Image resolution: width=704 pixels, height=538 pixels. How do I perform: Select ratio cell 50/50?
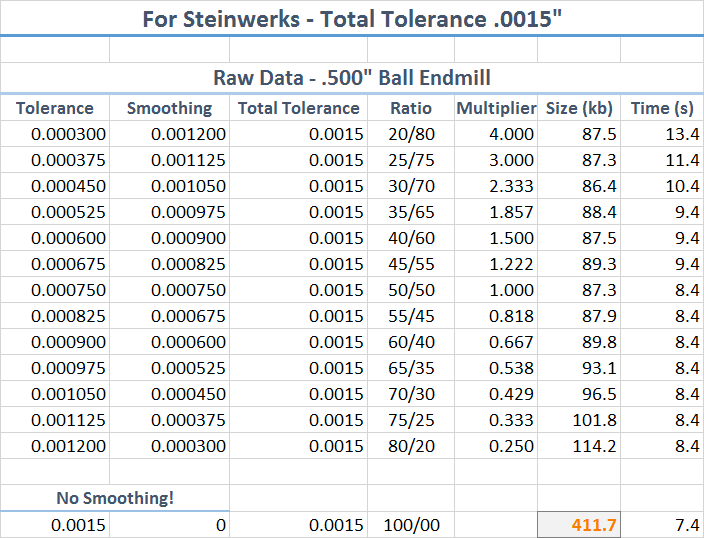(x=411, y=290)
